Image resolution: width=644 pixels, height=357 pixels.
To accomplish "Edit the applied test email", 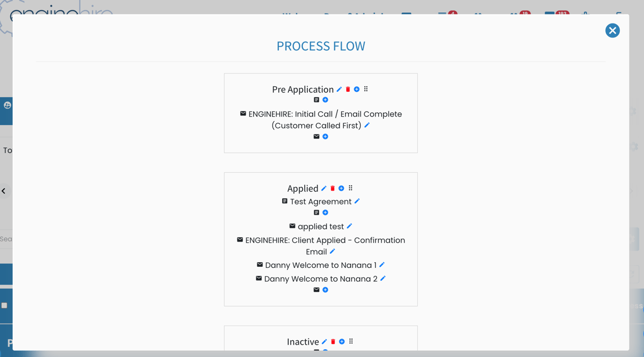I will [x=349, y=226].
